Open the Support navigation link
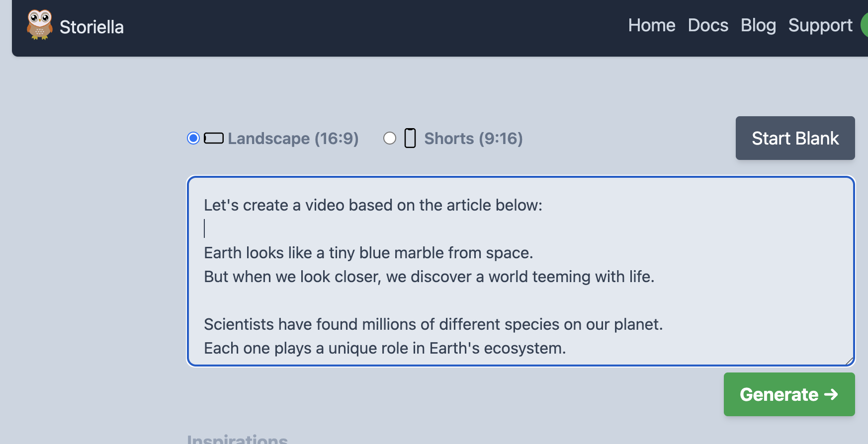 point(820,25)
